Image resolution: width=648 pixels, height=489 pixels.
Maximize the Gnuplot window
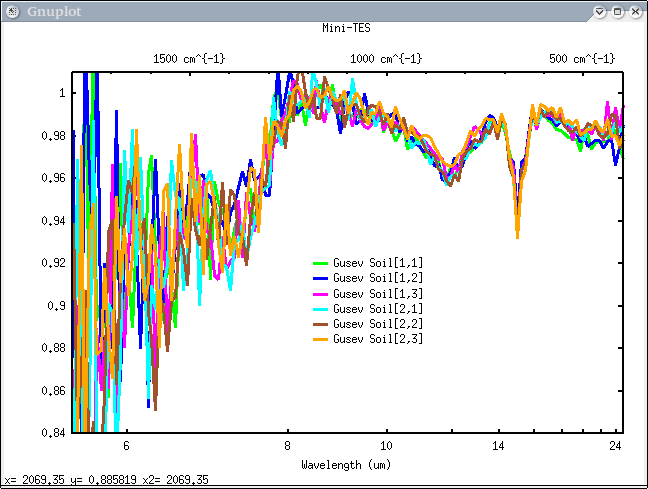click(617, 12)
